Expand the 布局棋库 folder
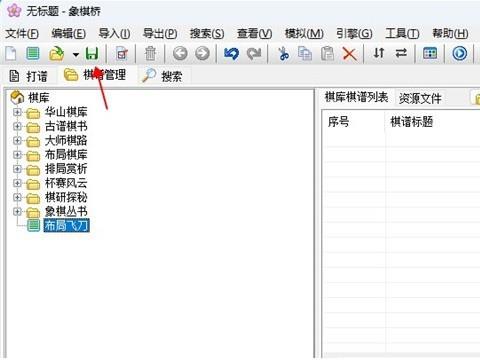 pyautogui.click(x=17, y=155)
